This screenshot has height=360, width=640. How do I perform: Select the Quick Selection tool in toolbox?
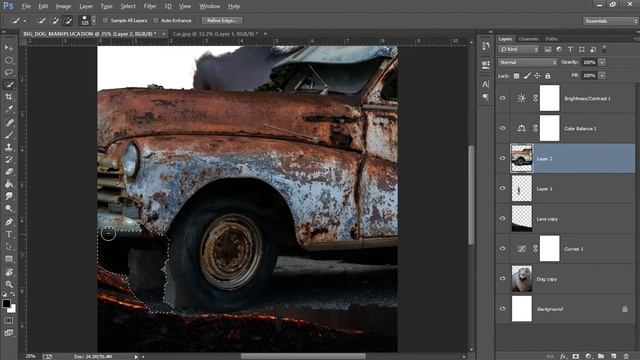[x=9, y=84]
